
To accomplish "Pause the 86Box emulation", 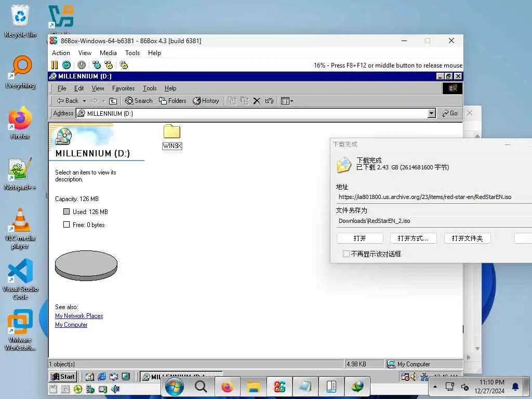I will click(54, 65).
